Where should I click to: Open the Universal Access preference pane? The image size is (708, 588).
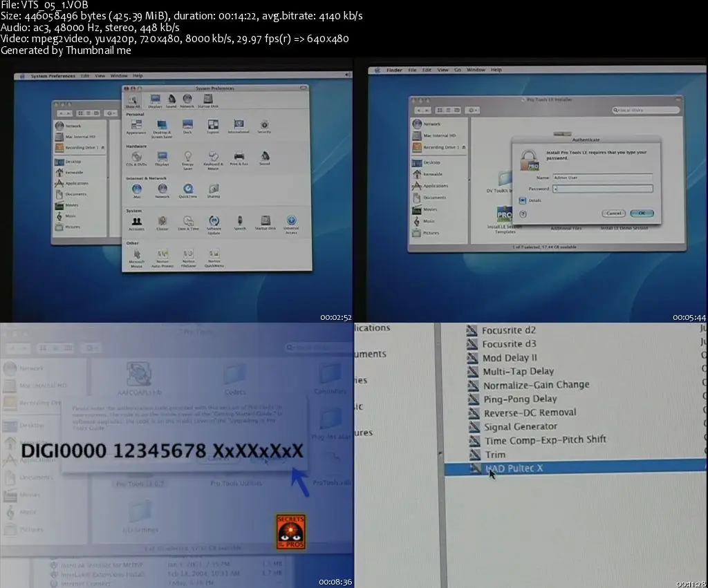click(291, 225)
